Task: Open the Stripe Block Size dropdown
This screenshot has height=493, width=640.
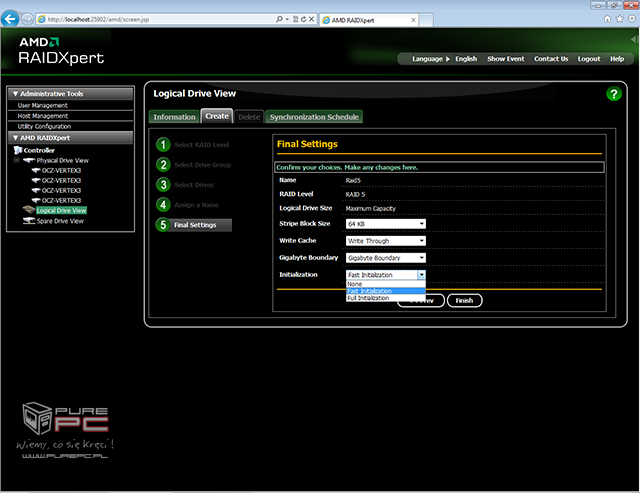Action: click(386, 224)
